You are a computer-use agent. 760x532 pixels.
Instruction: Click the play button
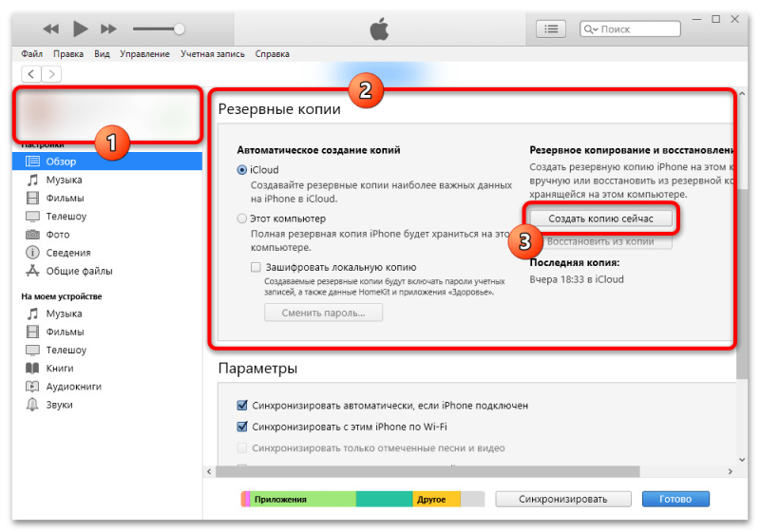(80, 29)
